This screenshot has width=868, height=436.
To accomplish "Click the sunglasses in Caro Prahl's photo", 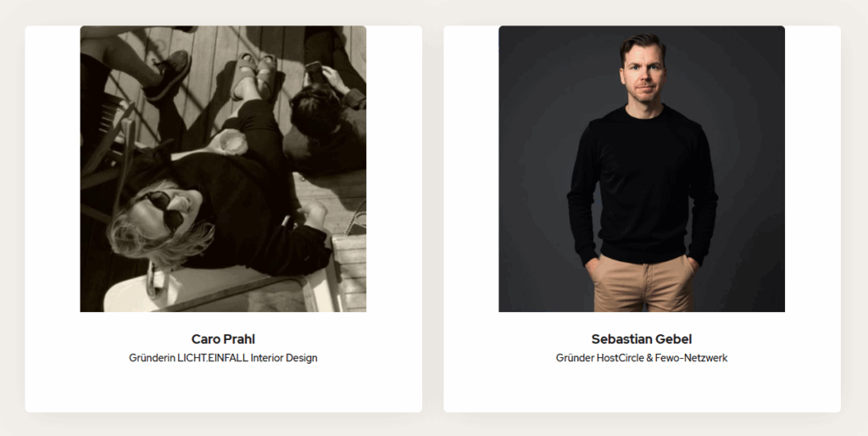I will [160, 210].
